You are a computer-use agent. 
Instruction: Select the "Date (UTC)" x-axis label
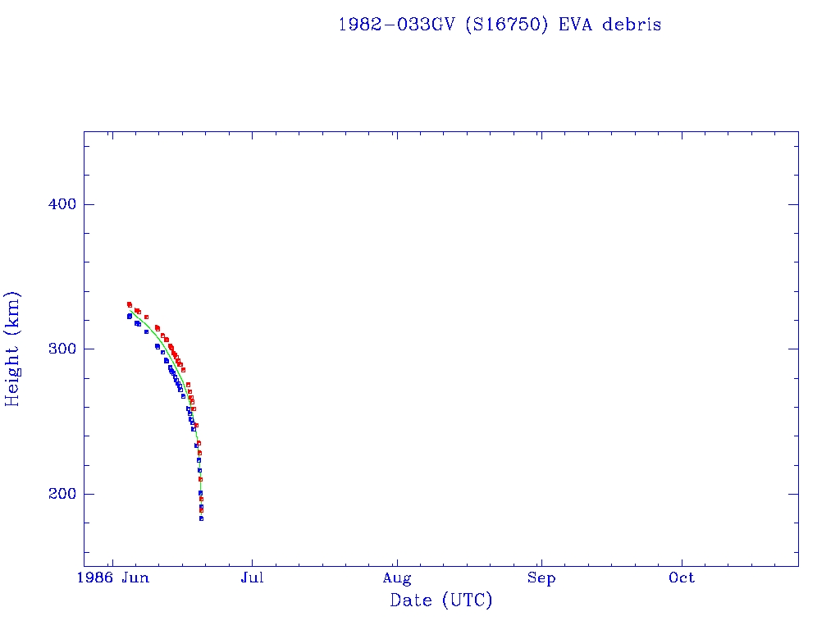pyautogui.click(x=441, y=601)
